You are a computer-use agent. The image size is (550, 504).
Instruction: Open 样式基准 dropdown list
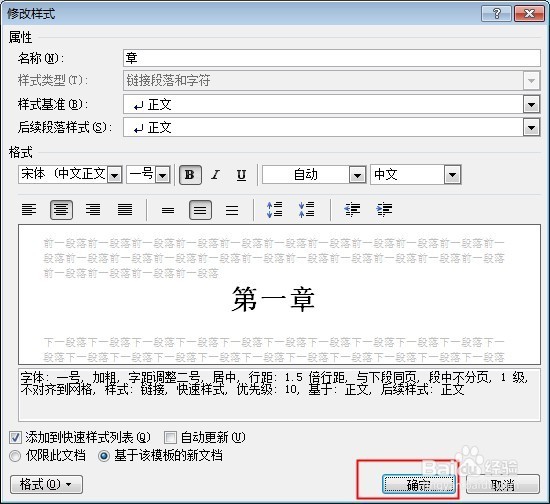click(x=532, y=105)
